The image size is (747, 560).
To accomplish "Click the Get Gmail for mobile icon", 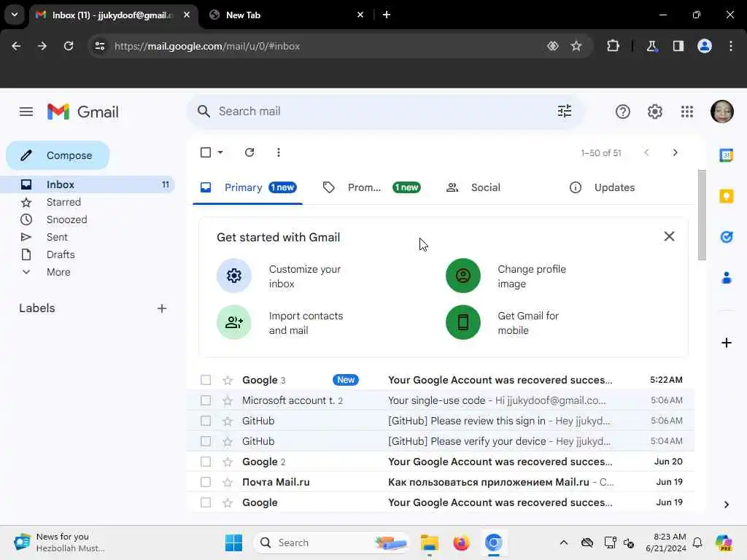I will (x=463, y=322).
